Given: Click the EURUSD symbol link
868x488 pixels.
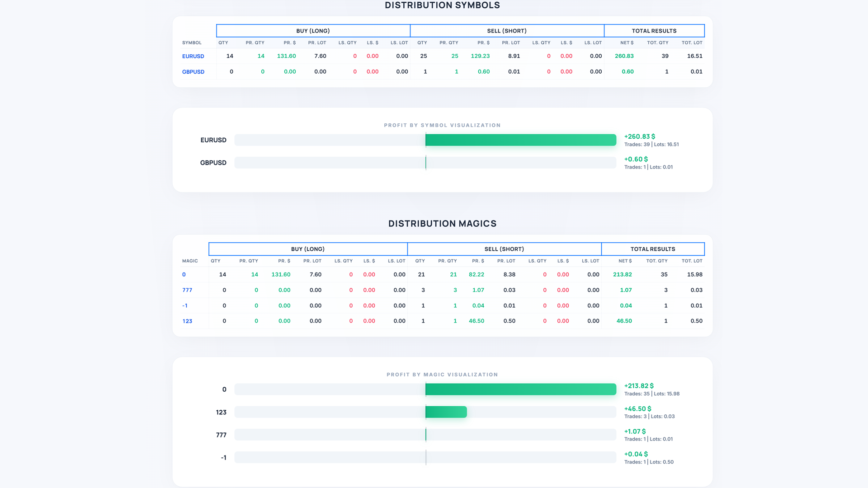Looking at the screenshot, I should coord(193,56).
